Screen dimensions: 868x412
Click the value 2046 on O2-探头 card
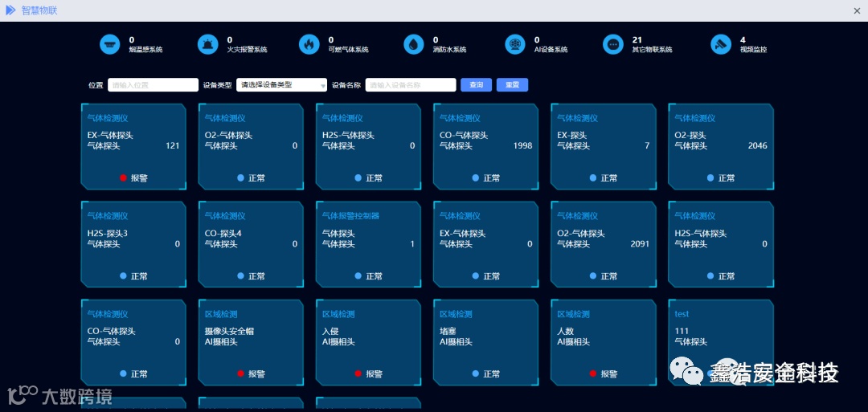(757, 146)
